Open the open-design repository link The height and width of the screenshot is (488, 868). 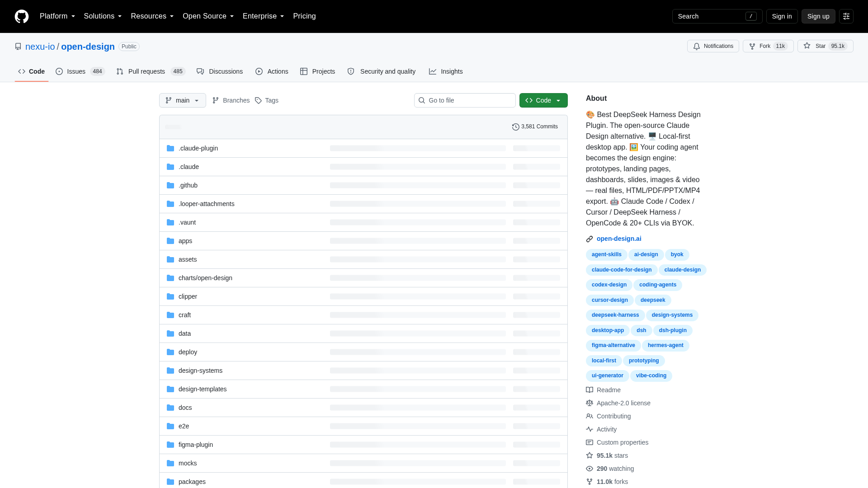coord(88,47)
